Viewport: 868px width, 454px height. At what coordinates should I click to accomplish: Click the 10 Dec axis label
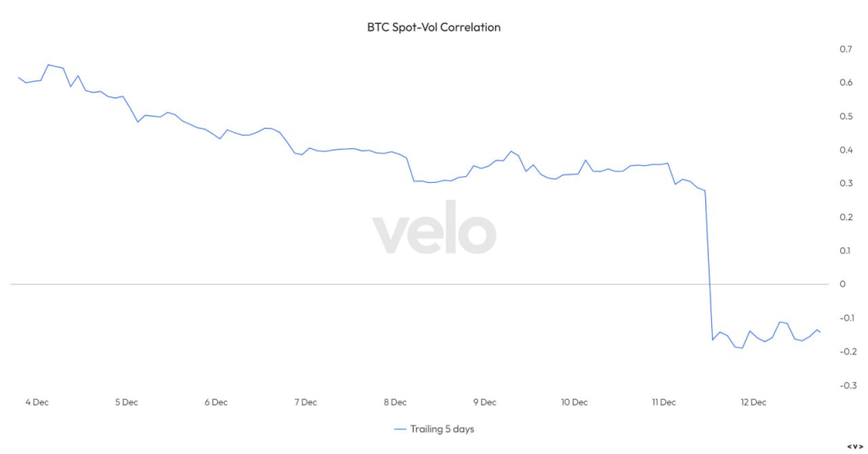[x=574, y=402]
